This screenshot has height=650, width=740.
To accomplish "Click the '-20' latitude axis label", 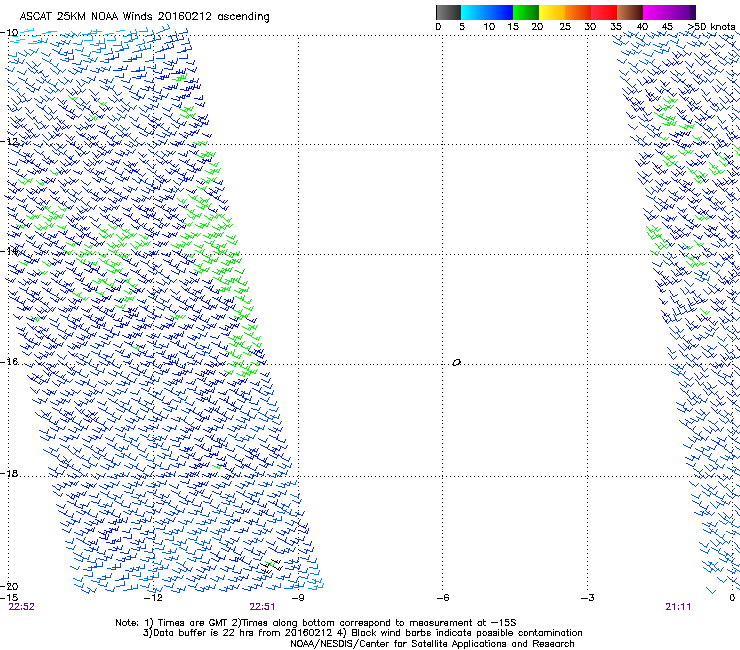I will click(9, 586).
